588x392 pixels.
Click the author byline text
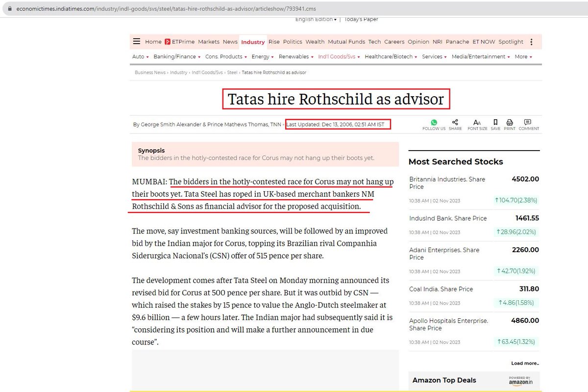pos(207,125)
